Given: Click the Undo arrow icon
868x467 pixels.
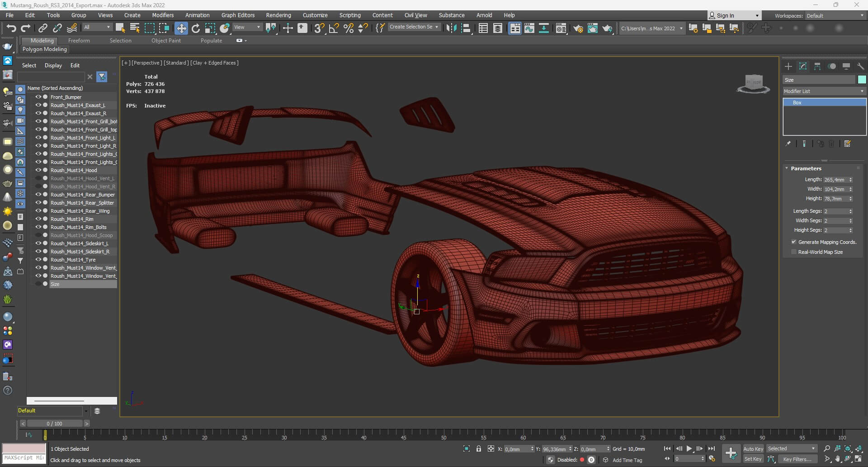Looking at the screenshot, I should 11,28.
